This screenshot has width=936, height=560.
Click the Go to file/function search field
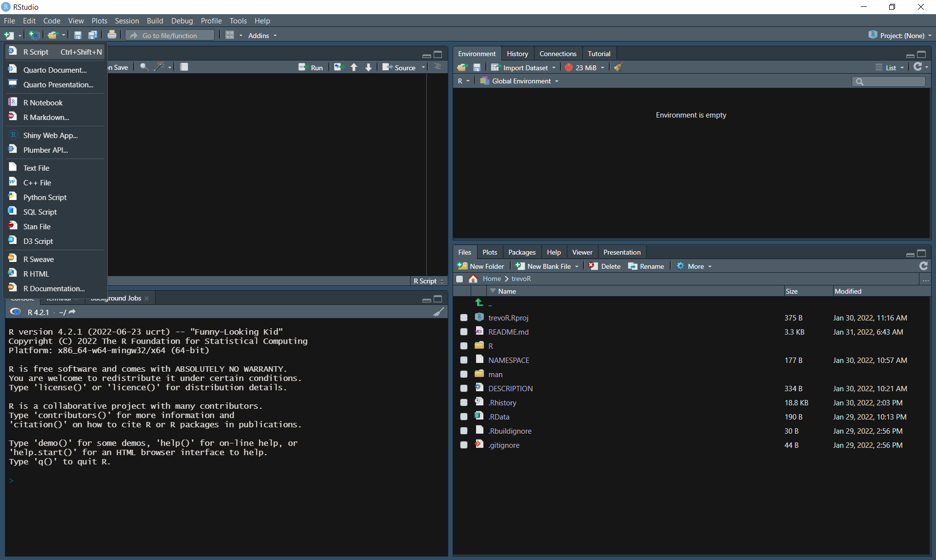170,35
